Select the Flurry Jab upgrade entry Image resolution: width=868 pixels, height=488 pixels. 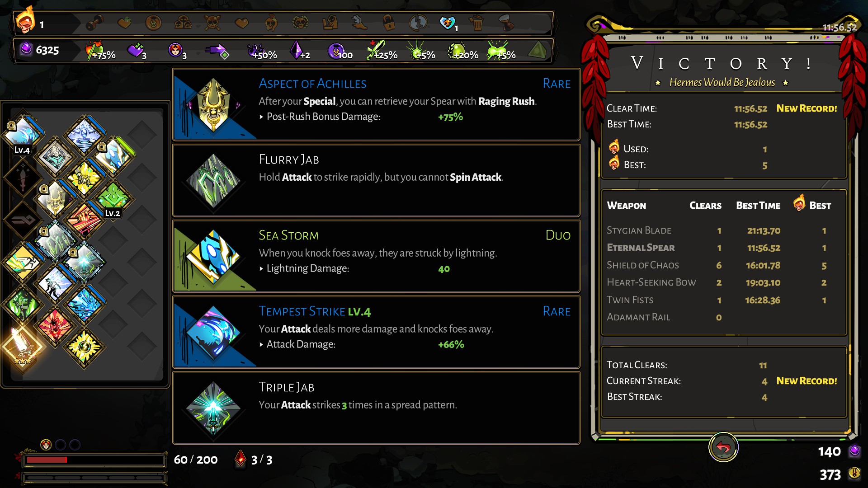[376, 180]
